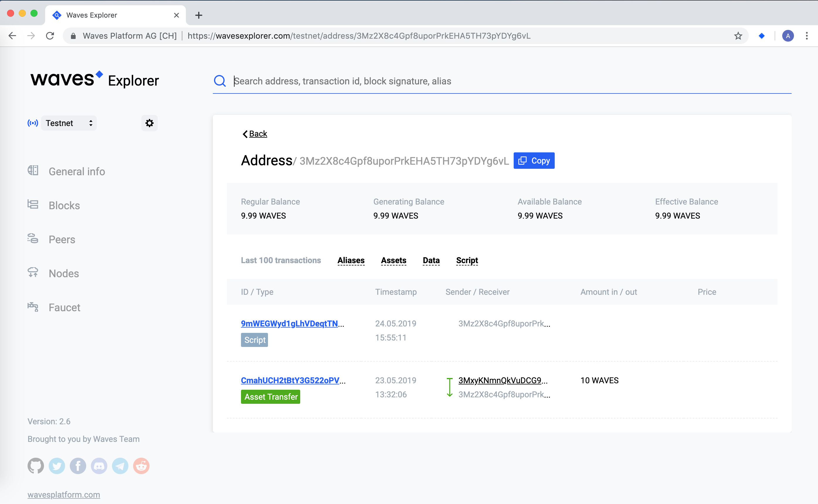
Task: Close the Waves Explorer tab
Action: 177,15
